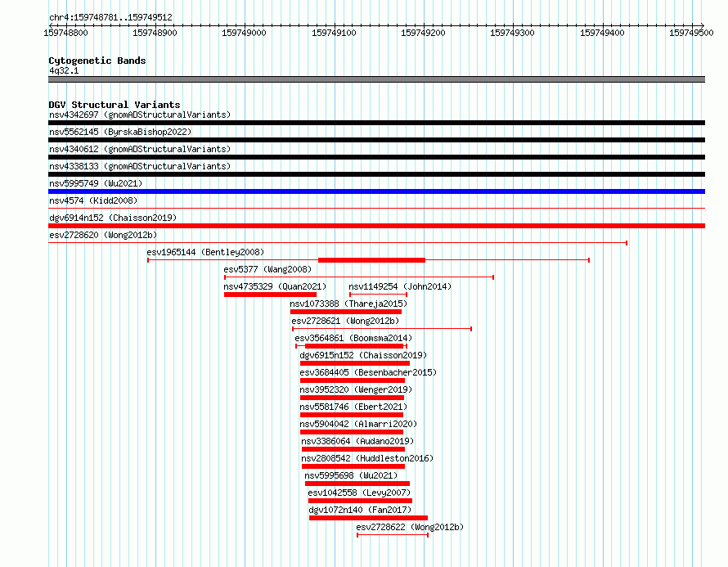Click dgv6915n152 Chaisson2019 label

click(363, 355)
